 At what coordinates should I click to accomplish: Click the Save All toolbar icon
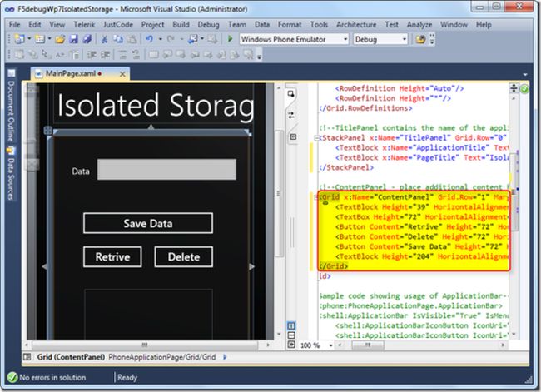pos(89,39)
